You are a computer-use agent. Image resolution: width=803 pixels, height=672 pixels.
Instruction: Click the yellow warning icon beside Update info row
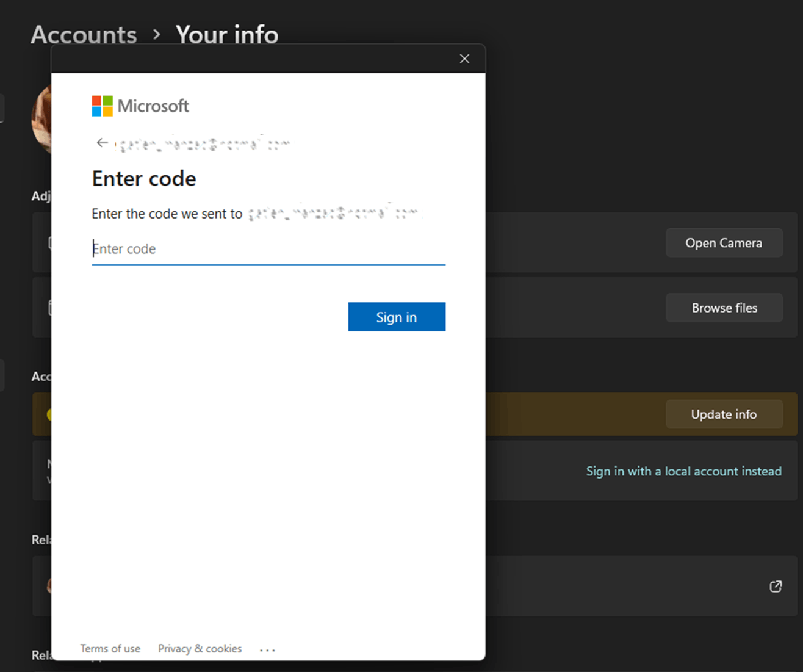coord(49,415)
